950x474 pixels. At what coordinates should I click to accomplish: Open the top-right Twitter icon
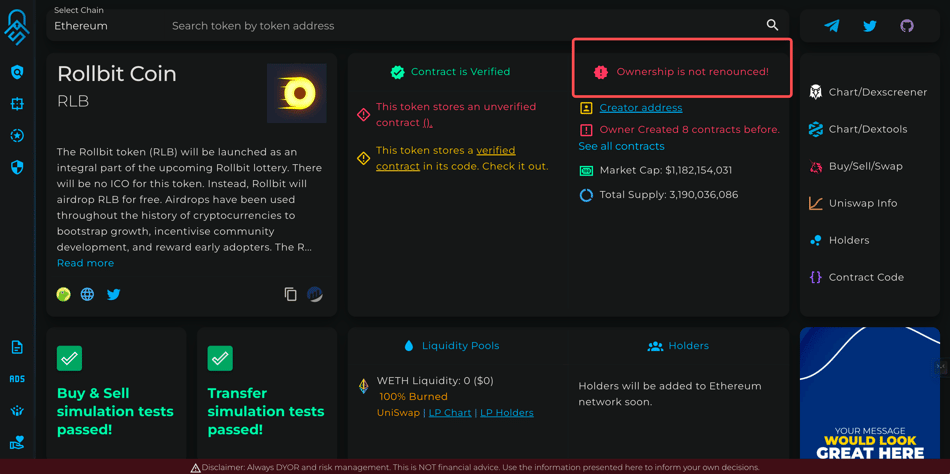pos(870,26)
